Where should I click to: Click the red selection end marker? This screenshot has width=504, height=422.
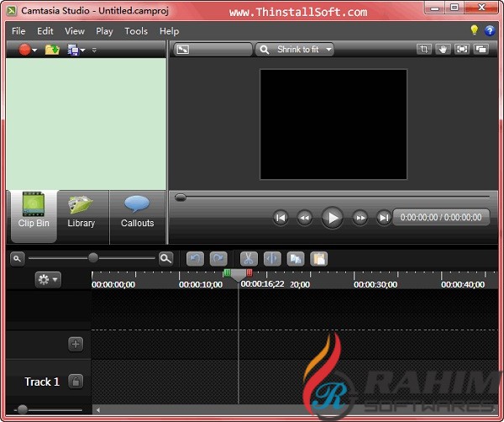pos(249,273)
